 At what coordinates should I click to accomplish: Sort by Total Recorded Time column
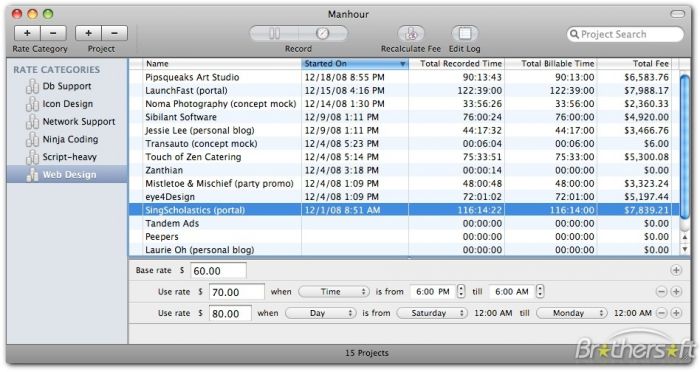tap(457, 64)
